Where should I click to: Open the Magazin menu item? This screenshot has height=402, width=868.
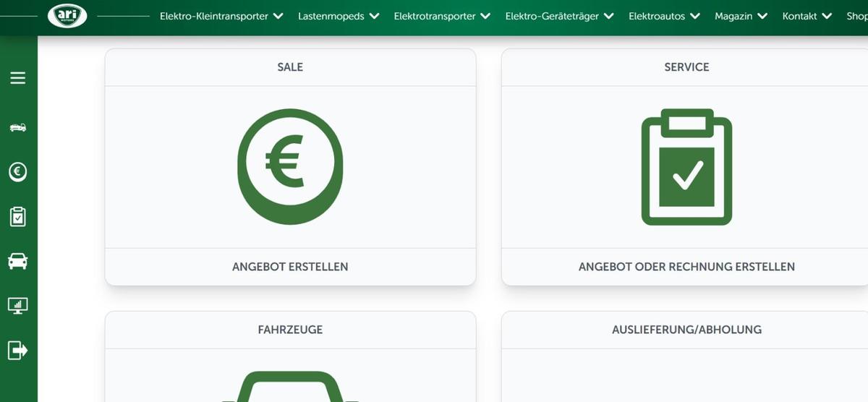click(x=741, y=16)
